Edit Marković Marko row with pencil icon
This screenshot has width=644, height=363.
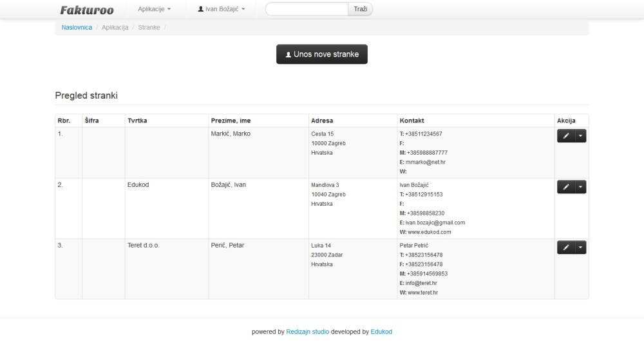pyautogui.click(x=566, y=136)
